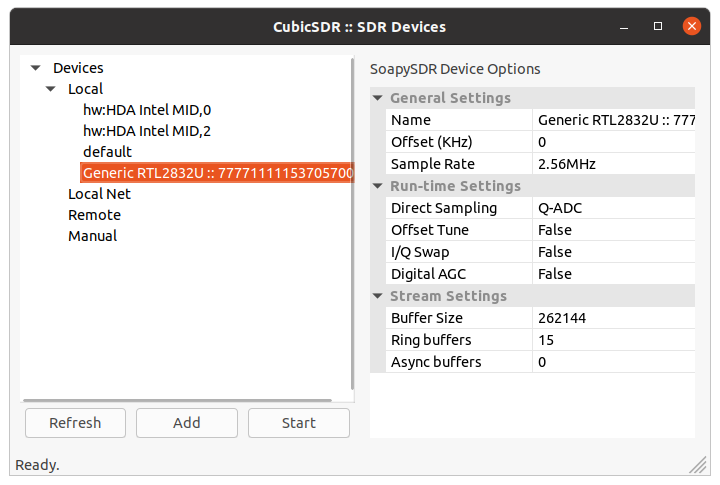The height and width of the screenshot is (485, 720).
Task: Click the Buffer Size property label
Action: tap(427, 318)
